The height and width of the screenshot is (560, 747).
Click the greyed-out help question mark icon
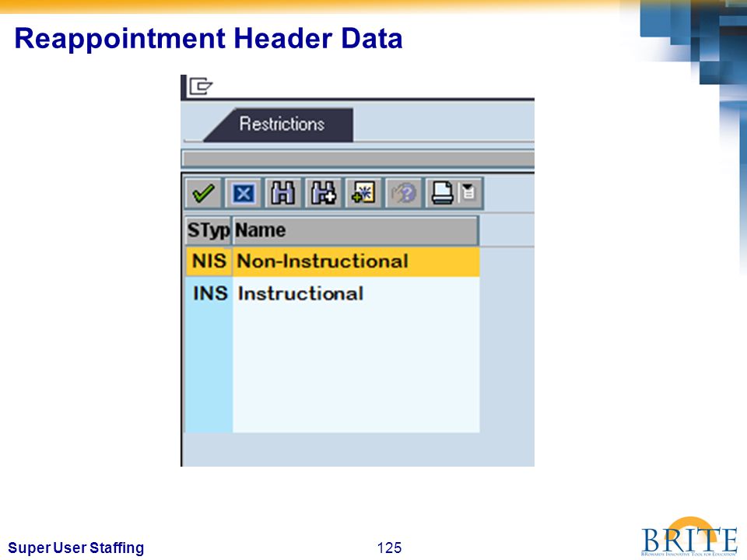tap(403, 194)
